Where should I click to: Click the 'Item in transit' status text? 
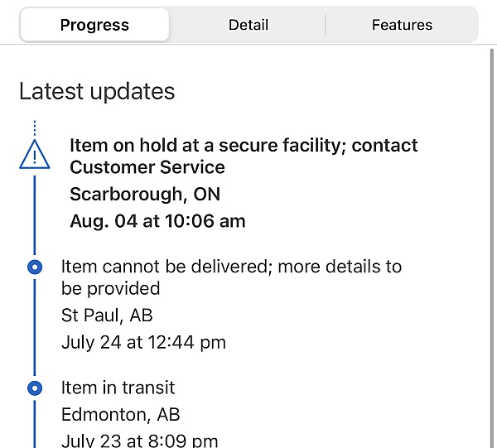pyautogui.click(x=118, y=388)
